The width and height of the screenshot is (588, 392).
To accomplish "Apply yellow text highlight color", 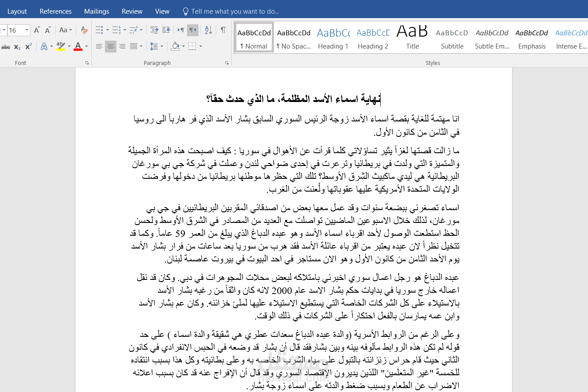I will [x=61, y=46].
